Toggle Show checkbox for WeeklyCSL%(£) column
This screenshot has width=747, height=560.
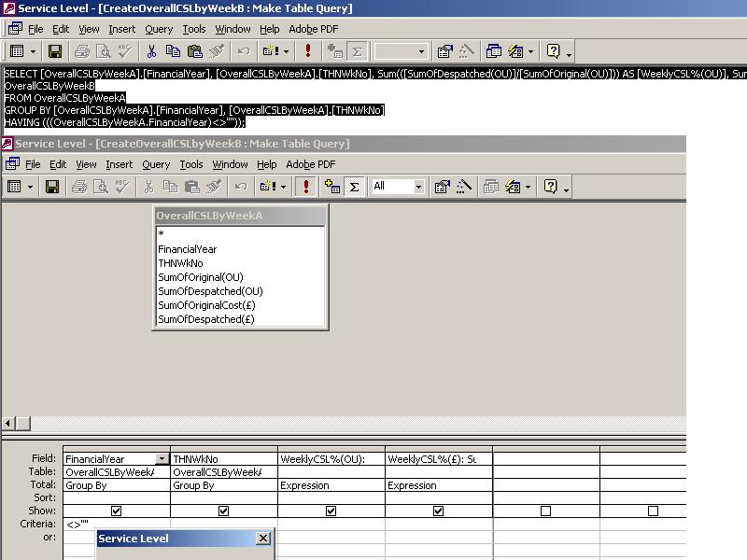438,511
